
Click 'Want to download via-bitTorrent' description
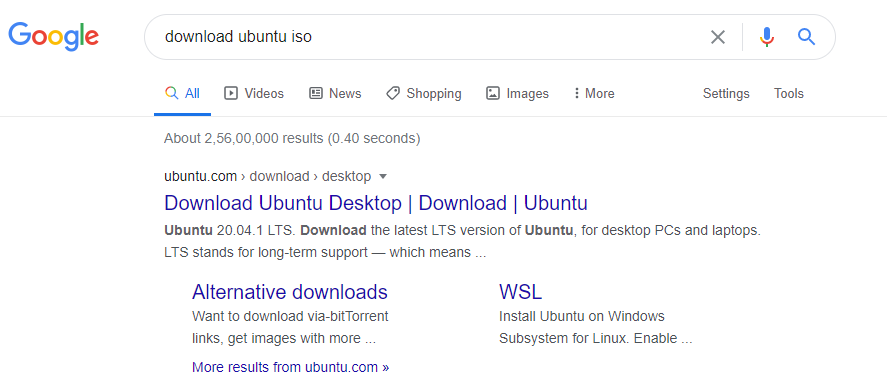[x=290, y=316]
